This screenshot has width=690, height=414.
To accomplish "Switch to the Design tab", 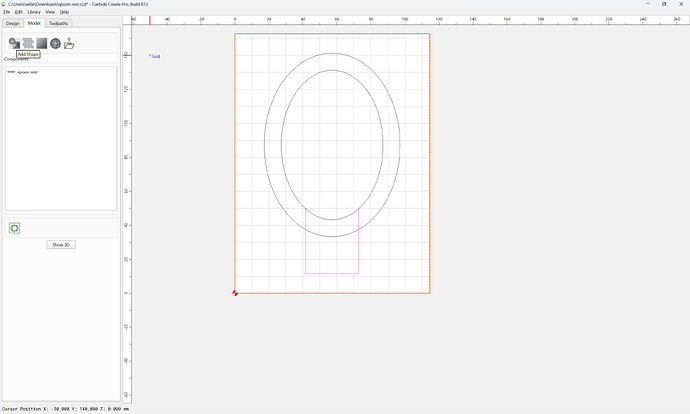I will click(12, 23).
